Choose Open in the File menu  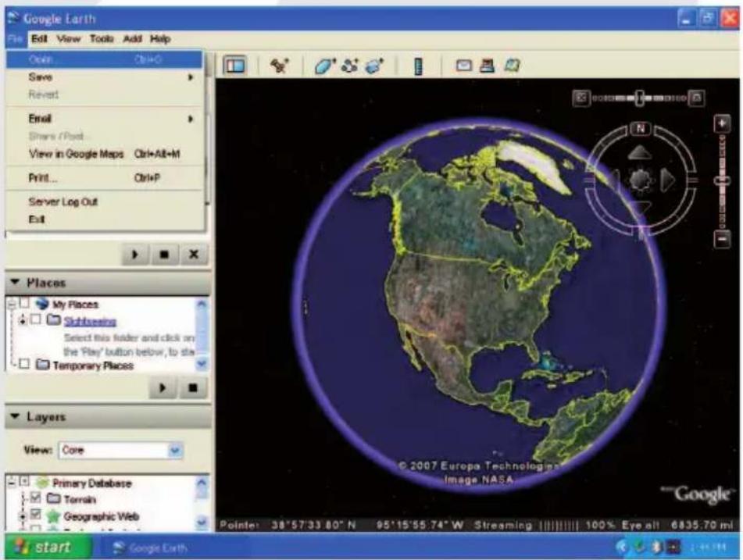104,59
